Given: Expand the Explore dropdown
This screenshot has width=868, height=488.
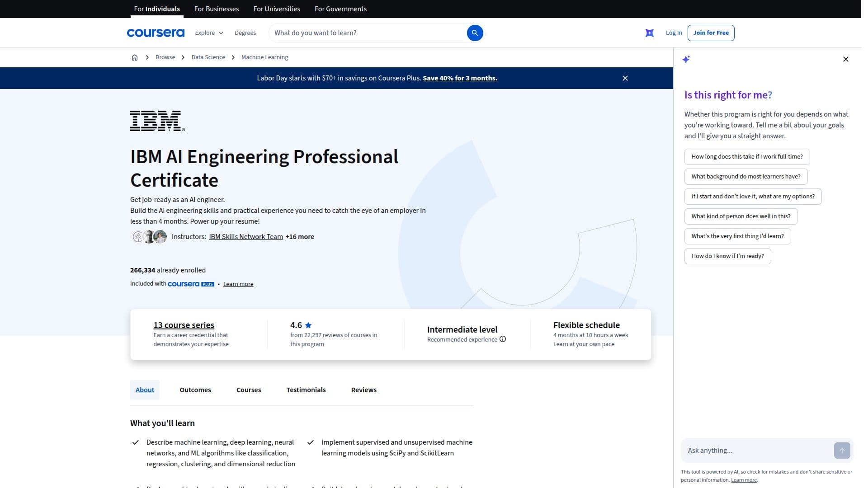Looking at the screenshot, I should 209,33.
